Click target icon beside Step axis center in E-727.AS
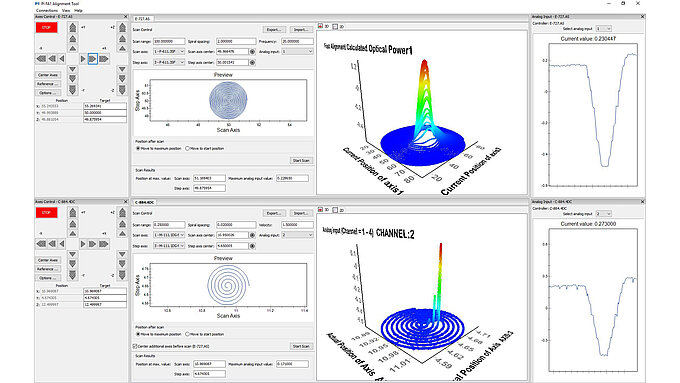 pyautogui.click(x=252, y=62)
